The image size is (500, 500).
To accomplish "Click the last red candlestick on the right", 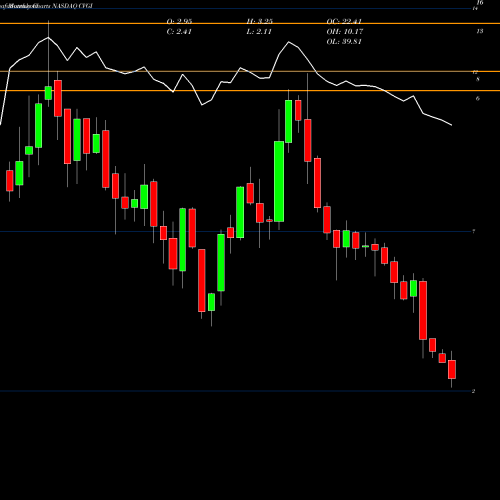I will pyautogui.click(x=452, y=369).
